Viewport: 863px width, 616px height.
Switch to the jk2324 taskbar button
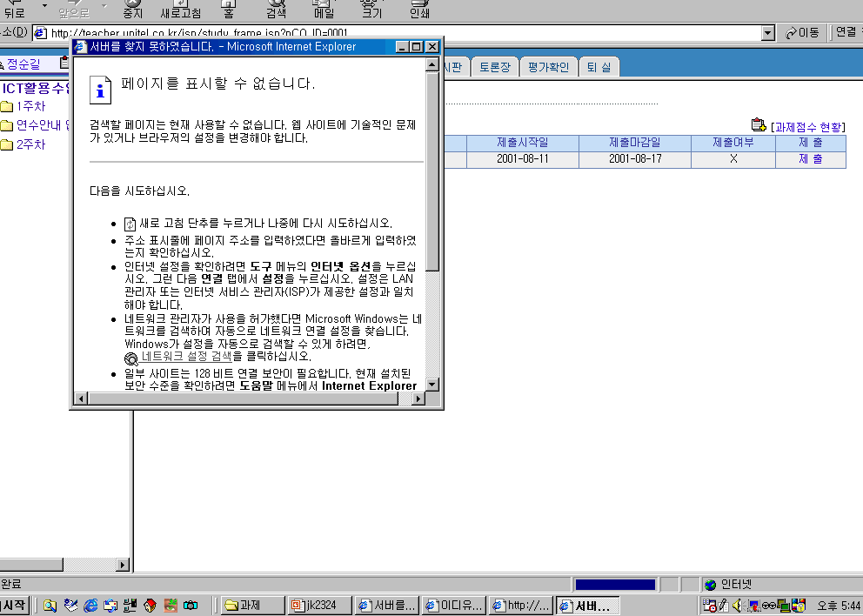pos(320,606)
